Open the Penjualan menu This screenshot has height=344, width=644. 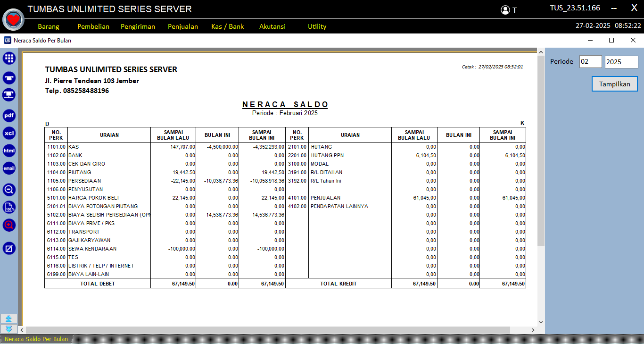point(183,26)
